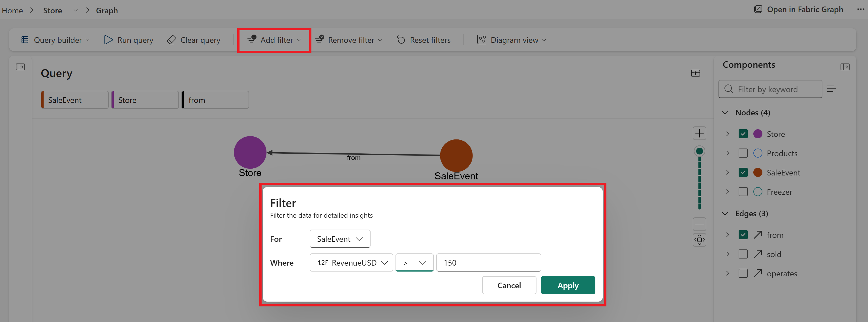
Task: Expand the from edge row
Action: [x=728, y=235]
